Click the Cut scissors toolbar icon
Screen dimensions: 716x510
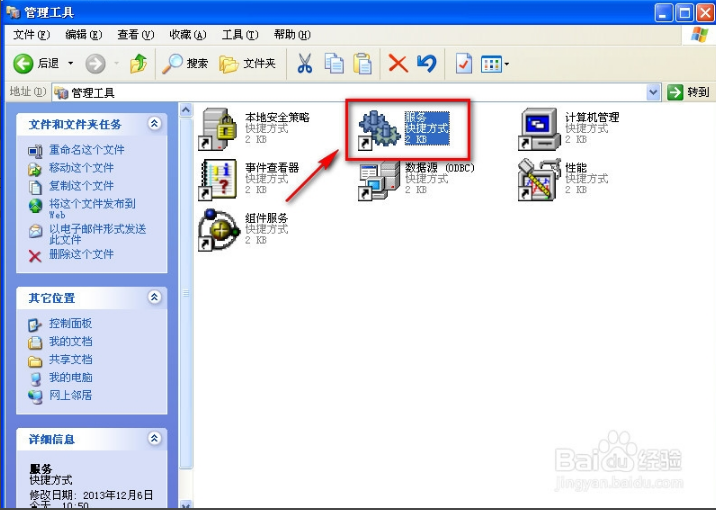point(305,63)
